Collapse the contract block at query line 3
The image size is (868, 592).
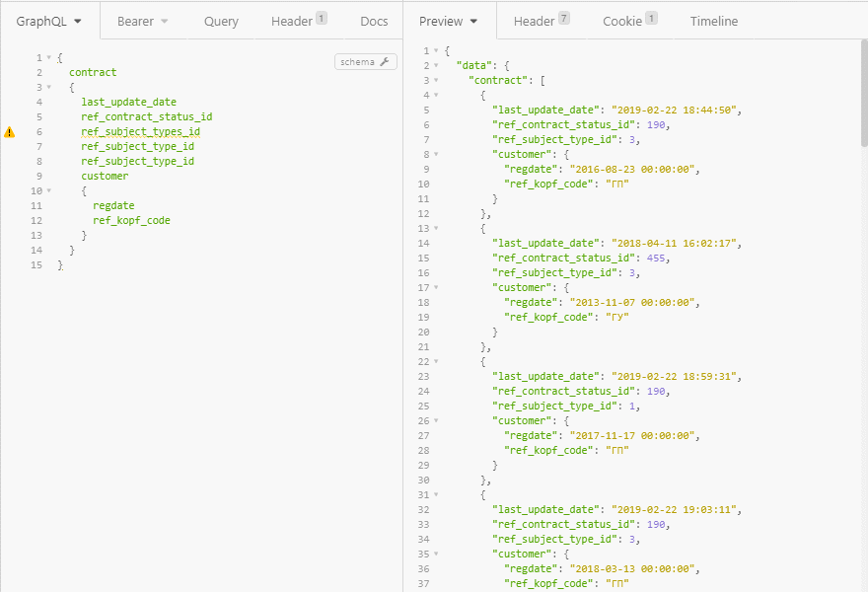(x=48, y=88)
